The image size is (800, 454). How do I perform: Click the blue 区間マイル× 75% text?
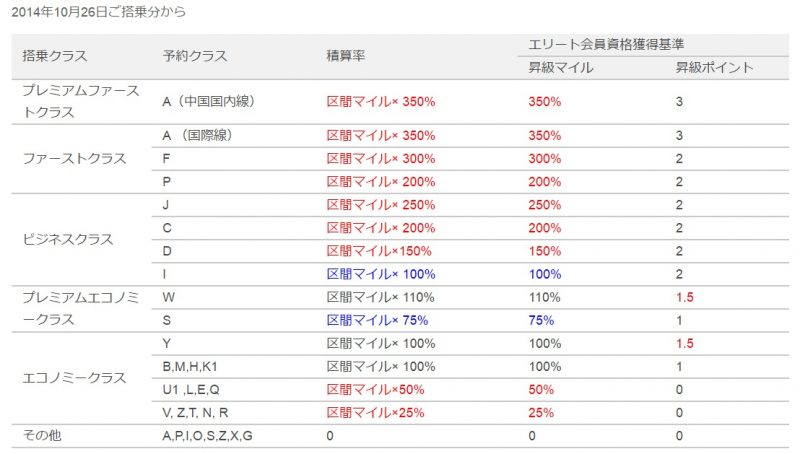[x=377, y=320]
